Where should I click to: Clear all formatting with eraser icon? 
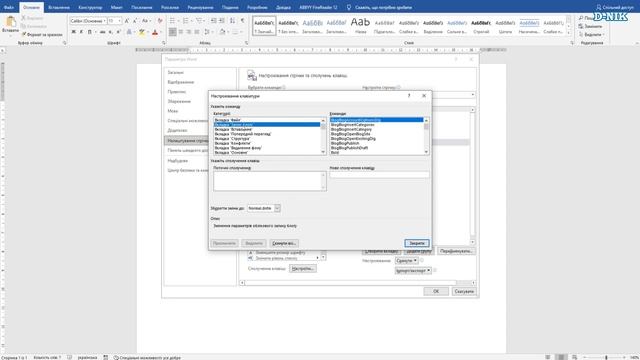coord(160,21)
